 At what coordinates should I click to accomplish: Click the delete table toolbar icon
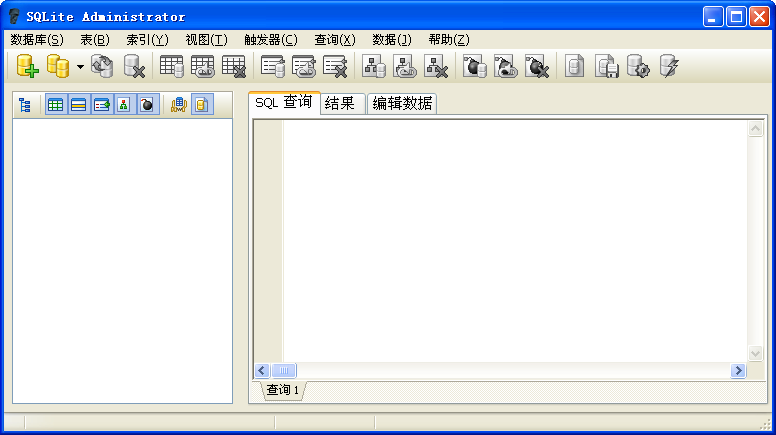tap(234, 67)
